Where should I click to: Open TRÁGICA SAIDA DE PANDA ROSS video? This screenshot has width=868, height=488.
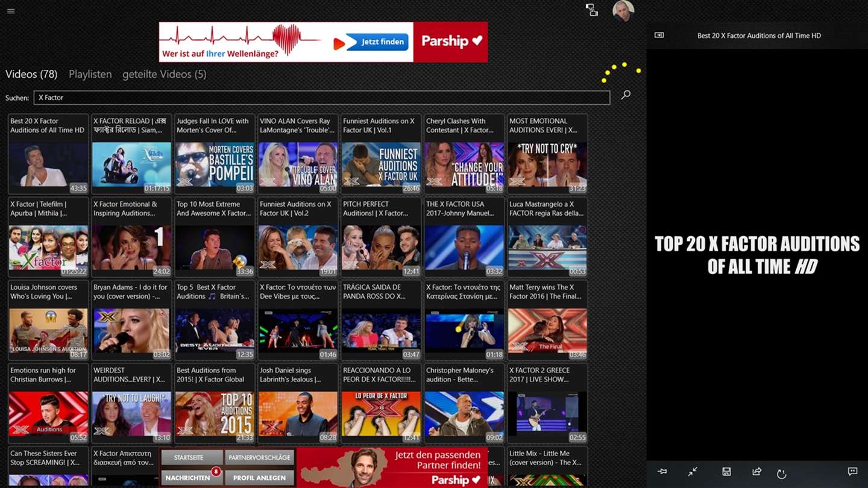[381, 320]
